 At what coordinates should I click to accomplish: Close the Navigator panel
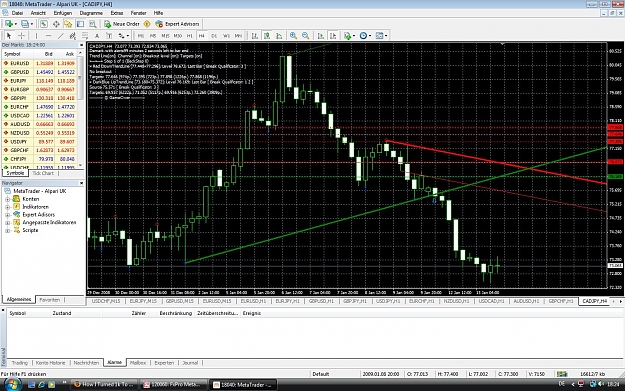click(81, 183)
